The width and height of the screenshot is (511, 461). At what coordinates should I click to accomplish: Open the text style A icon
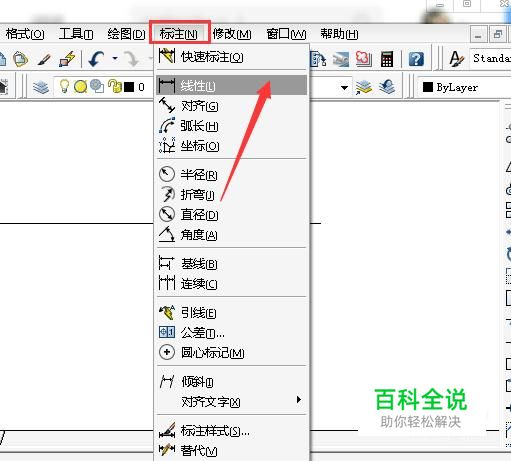click(456, 59)
